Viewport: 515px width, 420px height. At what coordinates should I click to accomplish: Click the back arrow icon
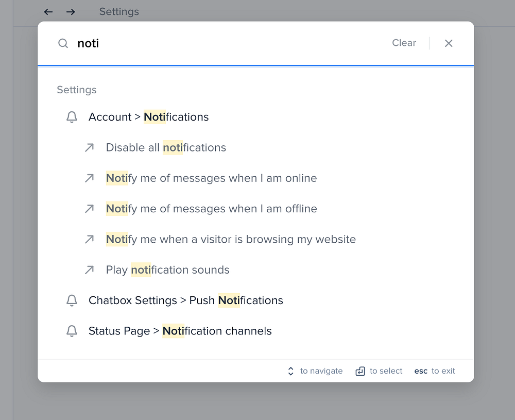48,12
